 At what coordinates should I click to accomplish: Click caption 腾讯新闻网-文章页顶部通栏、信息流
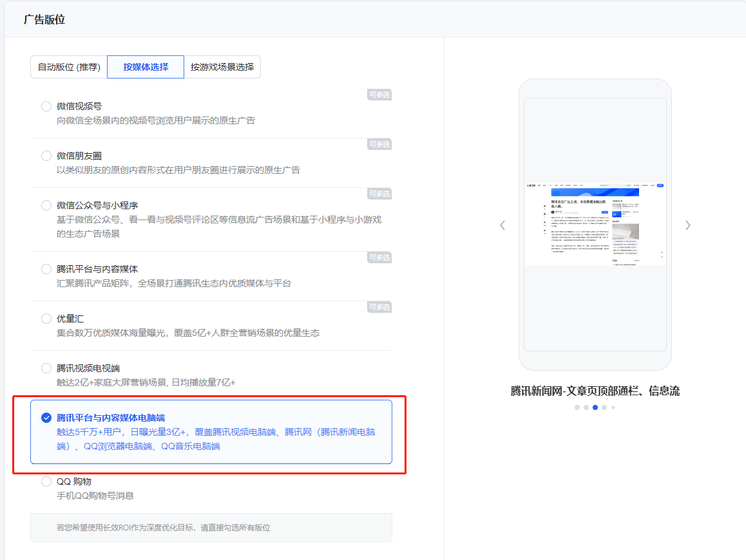[595, 391]
